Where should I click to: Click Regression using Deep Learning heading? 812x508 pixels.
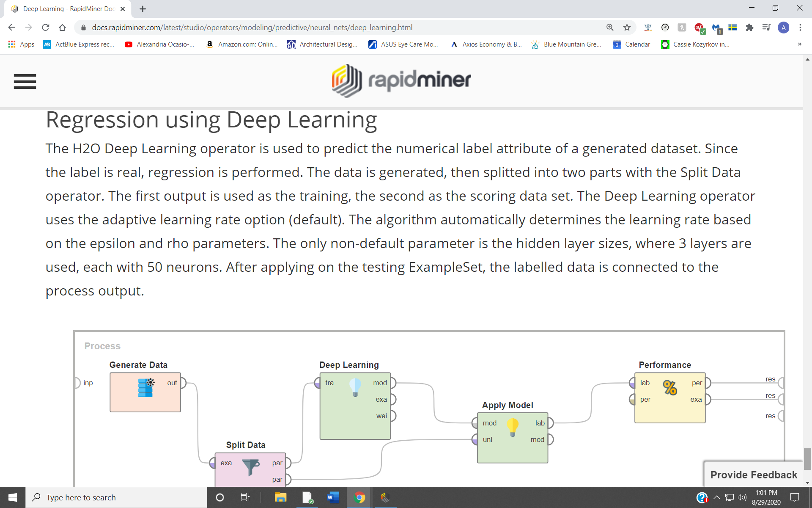[x=211, y=120]
